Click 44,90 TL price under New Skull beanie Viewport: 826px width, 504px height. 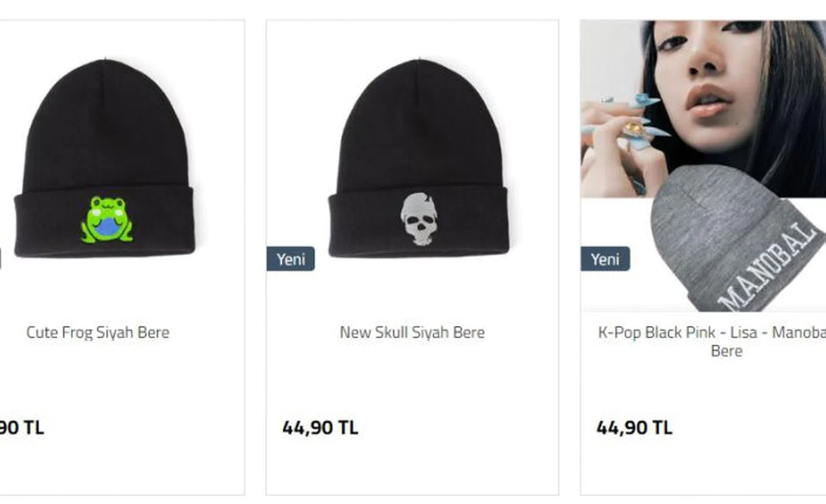point(320,428)
